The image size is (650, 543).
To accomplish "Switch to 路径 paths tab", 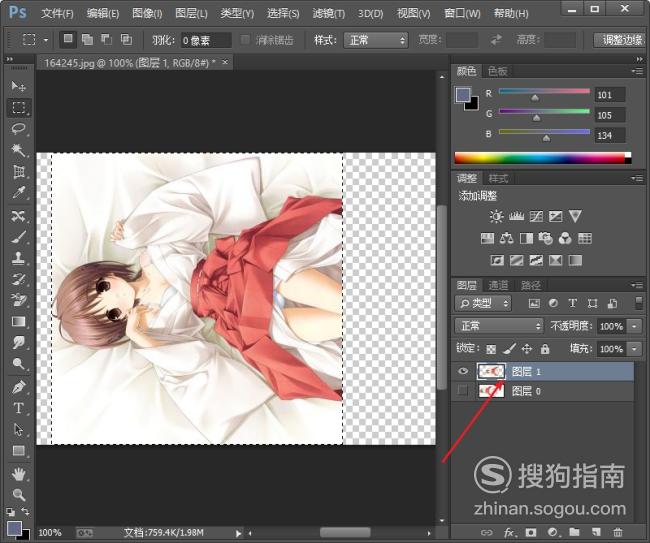I will [x=531, y=285].
